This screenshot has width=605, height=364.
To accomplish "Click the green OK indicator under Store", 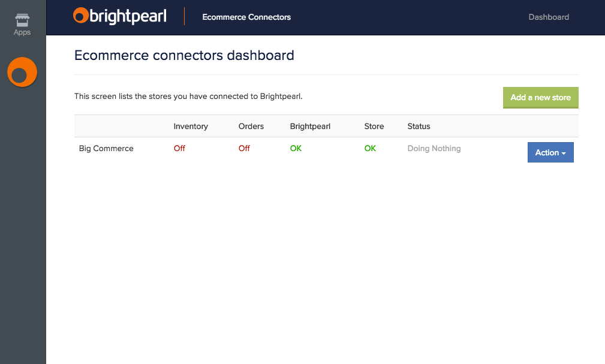I will (x=370, y=148).
